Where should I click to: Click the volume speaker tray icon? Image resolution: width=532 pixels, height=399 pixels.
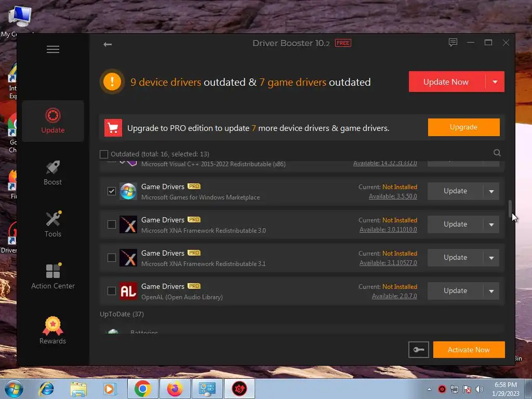point(480,389)
